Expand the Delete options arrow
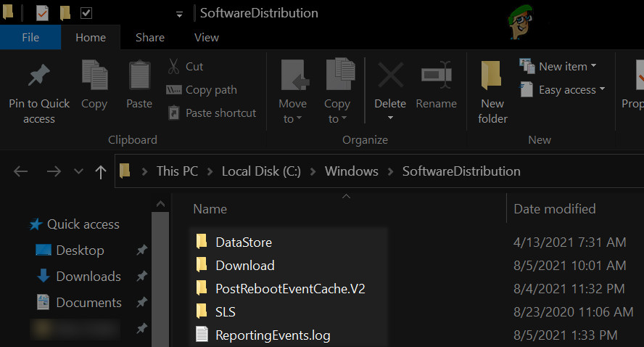 point(390,118)
